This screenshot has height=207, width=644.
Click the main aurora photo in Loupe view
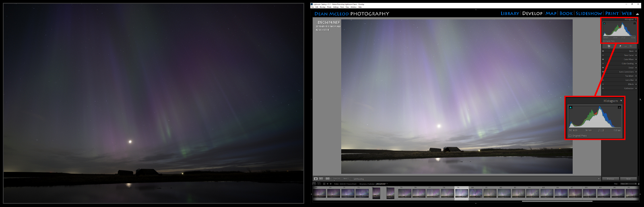pyautogui.click(x=457, y=97)
